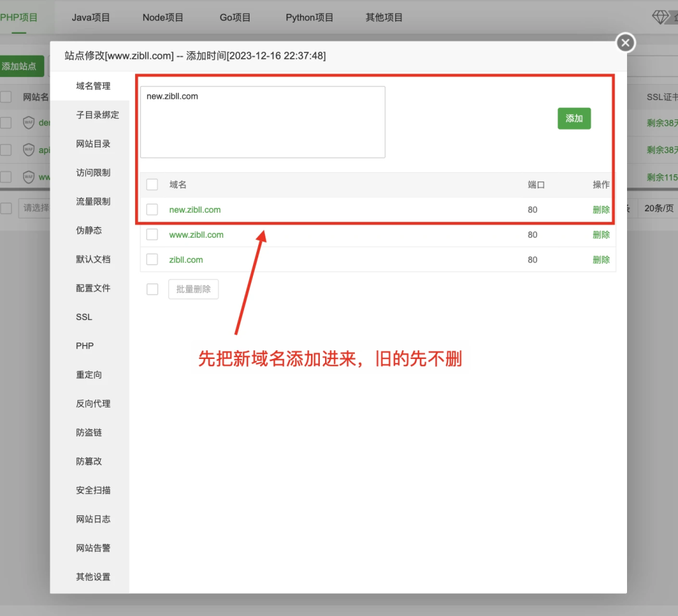Select the checkbox beside zibll.com
The image size is (678, 616).
point(152,260)
